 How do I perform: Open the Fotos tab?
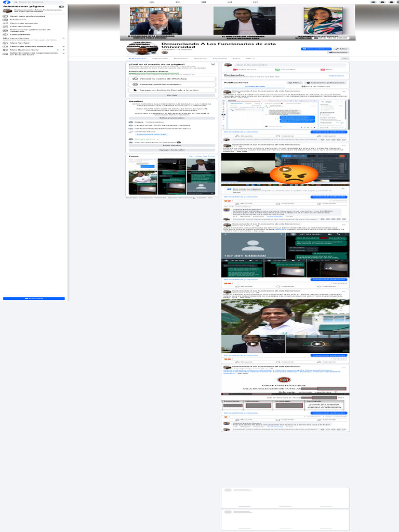(236, 59)
